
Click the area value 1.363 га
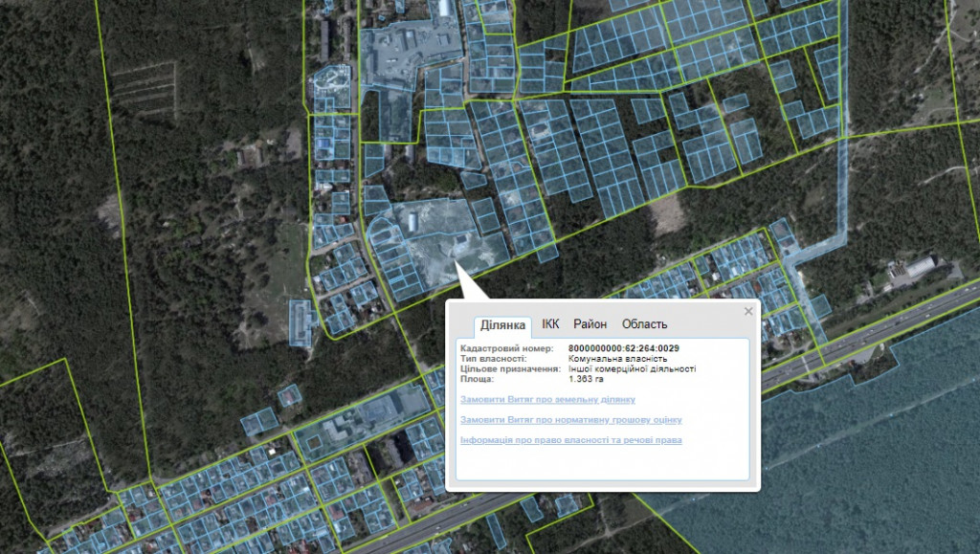point(586,379)
